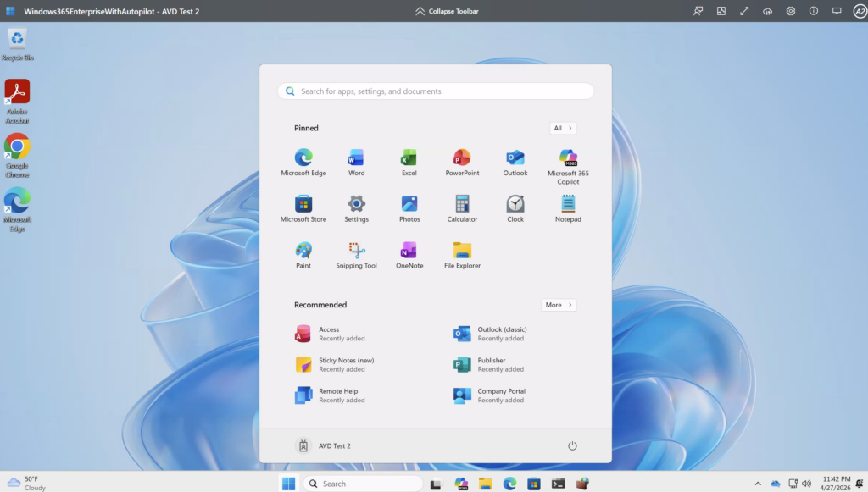This screenshot has width=868, height=492.
Task: Collapse the remote session toolbar
Action: (x=447, y=11)
